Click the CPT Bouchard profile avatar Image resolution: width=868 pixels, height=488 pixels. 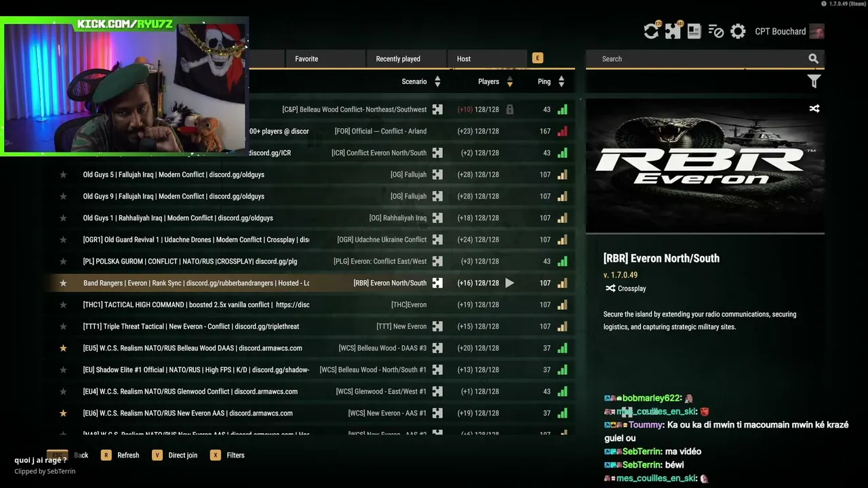pyautogui.click(x=816, y=31)
